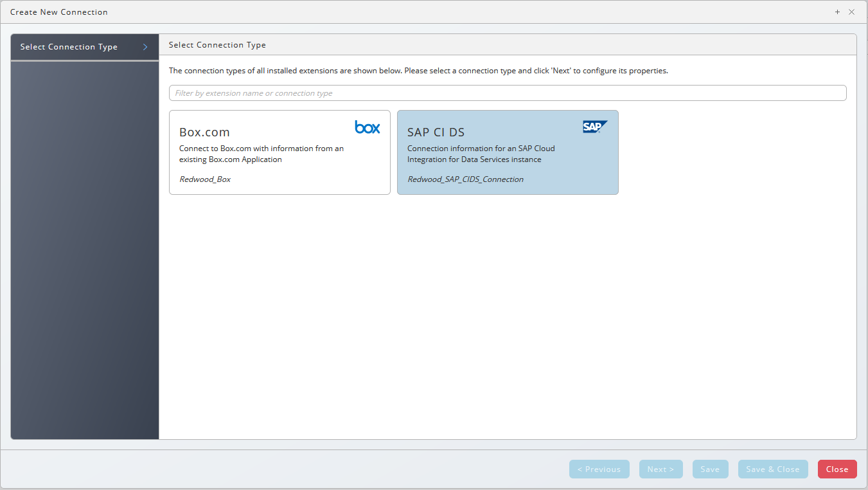Click the Redwood_SAP_CIDS_Connection extension name

coord(466,179)
